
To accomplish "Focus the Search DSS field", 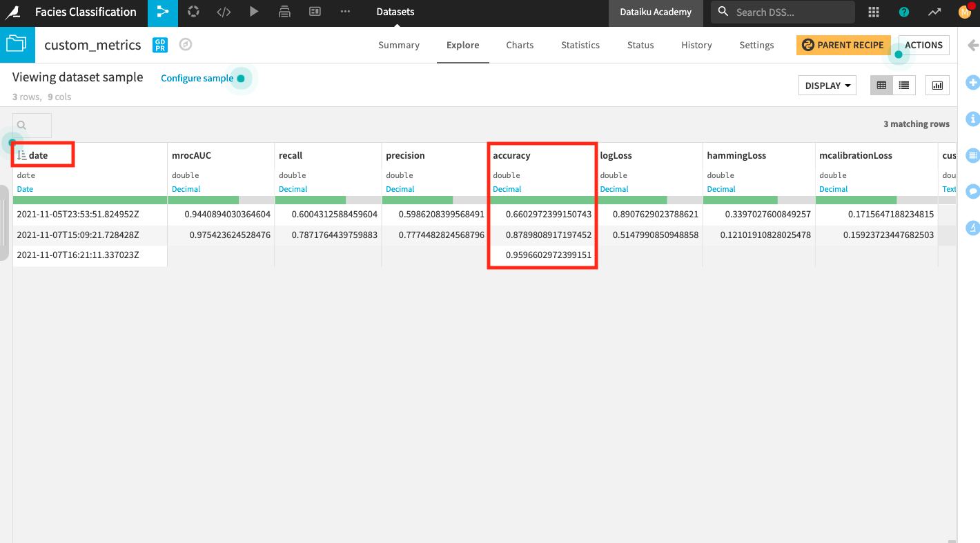I will pyautogui.click(x=783, y=12).
